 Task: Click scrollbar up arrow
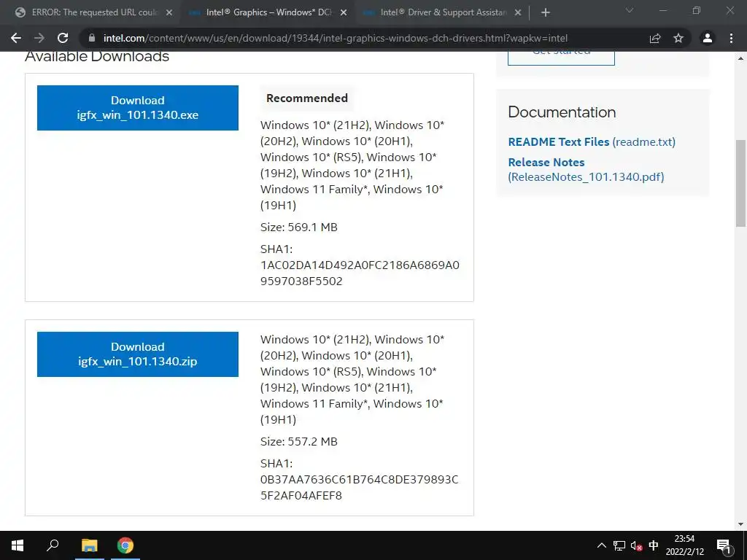pyautogui.click(x=740, y=58)
